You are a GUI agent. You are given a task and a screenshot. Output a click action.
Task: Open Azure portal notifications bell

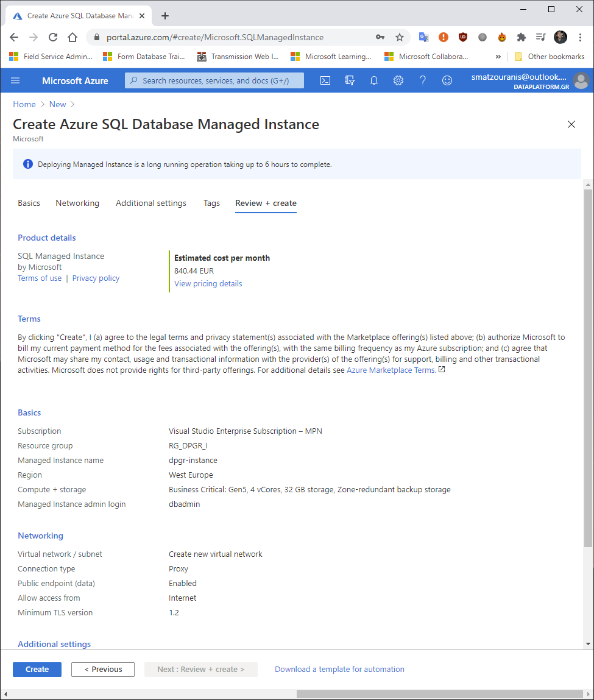coord(373,80)
